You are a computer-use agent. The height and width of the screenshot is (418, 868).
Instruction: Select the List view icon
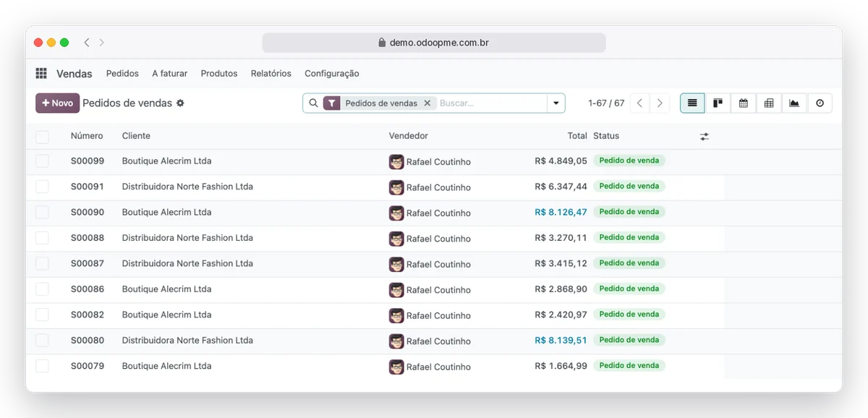click(x=692, y=103)
